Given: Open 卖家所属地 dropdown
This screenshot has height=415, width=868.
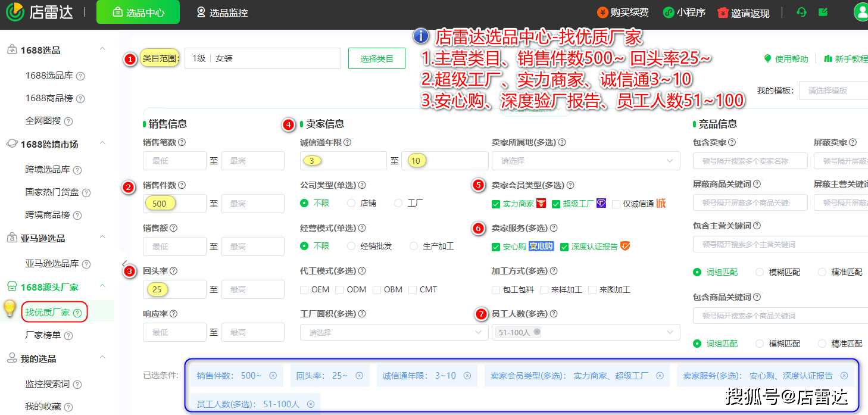Looking at the screenshot, I should tap(586, 161).
